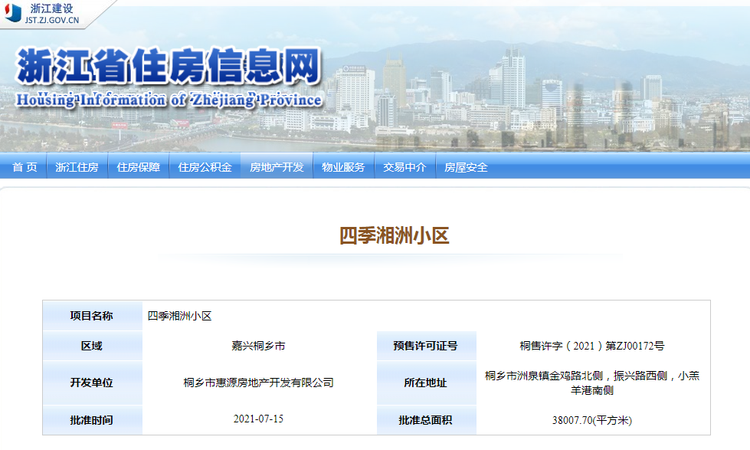The width and height of the screenshot is (750, 450).
Task: Select the 四季湘洲小区 project name value
Action: [179, 316]
